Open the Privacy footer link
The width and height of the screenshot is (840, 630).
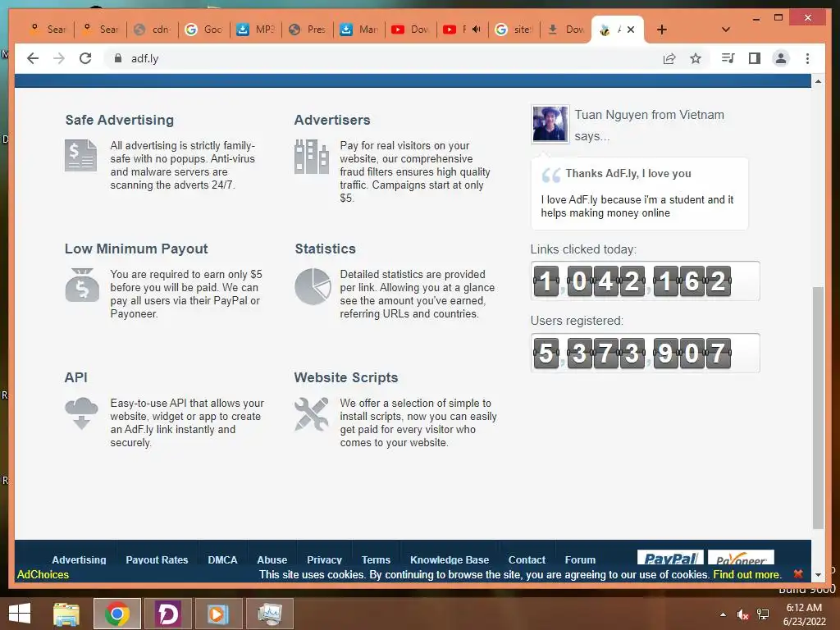coord(324,559)
